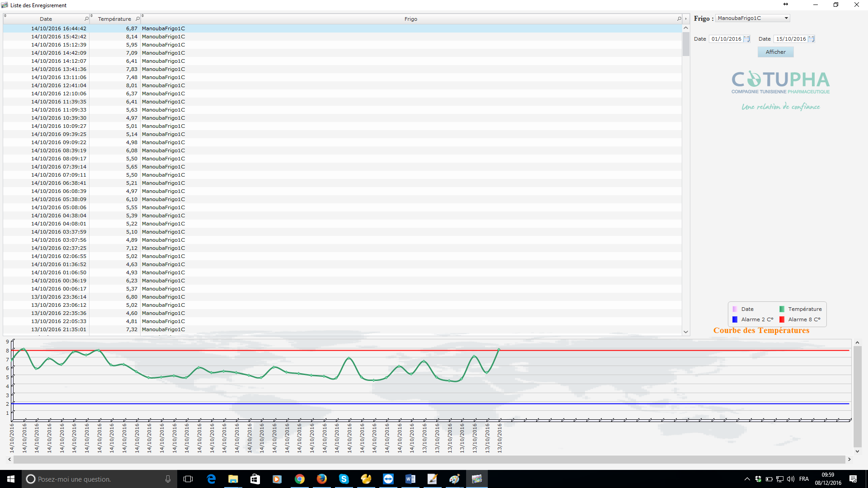Select the row dated 14/10/2016 06:38:41
The height and width of the screenshot is (488, 868).
[342, 183]
